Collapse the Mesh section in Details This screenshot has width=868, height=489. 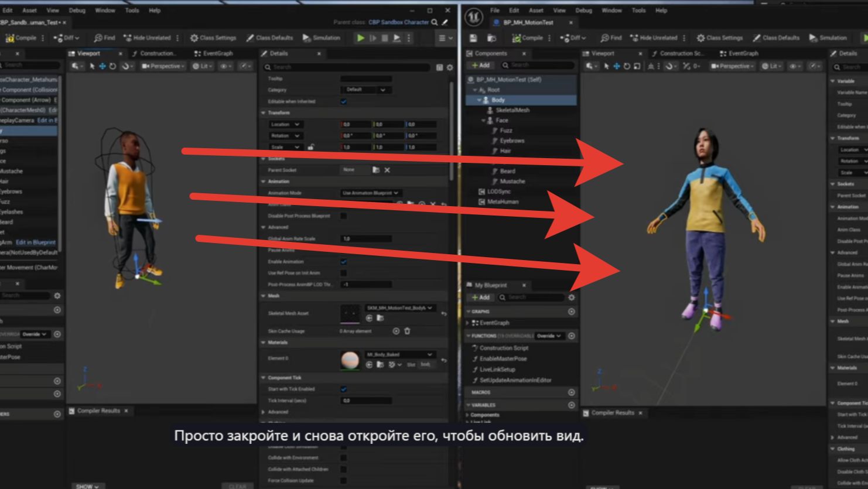(x=263, y=296)
